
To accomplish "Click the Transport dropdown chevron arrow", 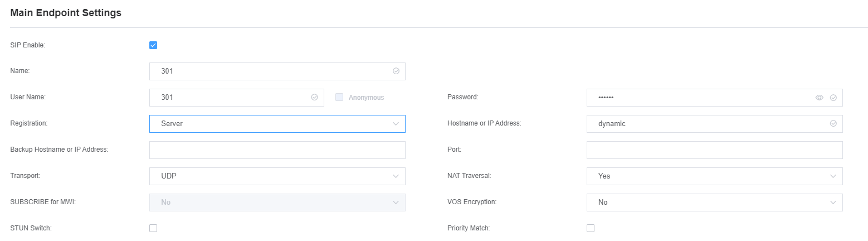I will tap(396, 176).
